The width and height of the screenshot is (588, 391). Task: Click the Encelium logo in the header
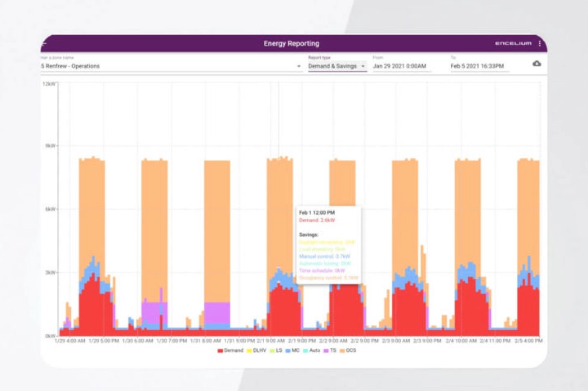pos(513,43)
